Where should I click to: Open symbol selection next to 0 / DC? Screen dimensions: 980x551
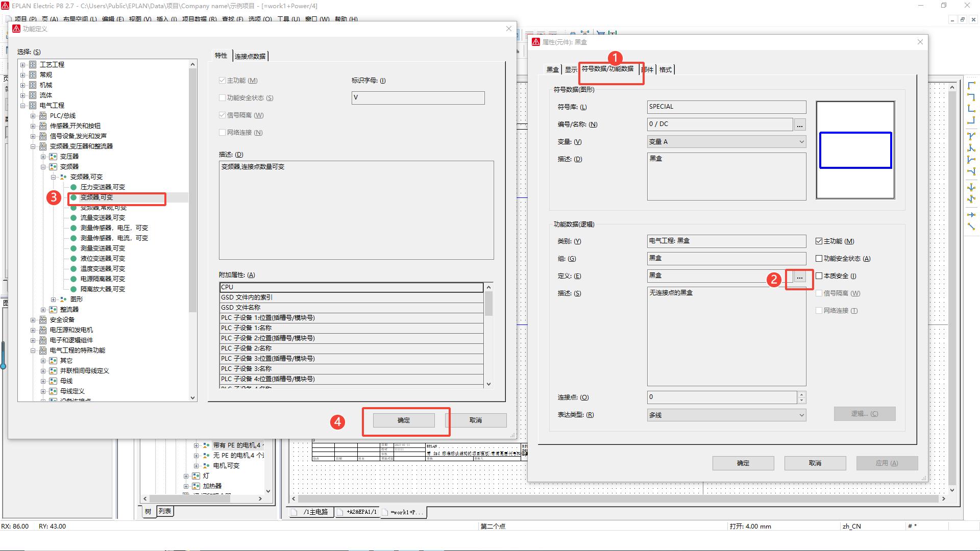tap(800, 124)
